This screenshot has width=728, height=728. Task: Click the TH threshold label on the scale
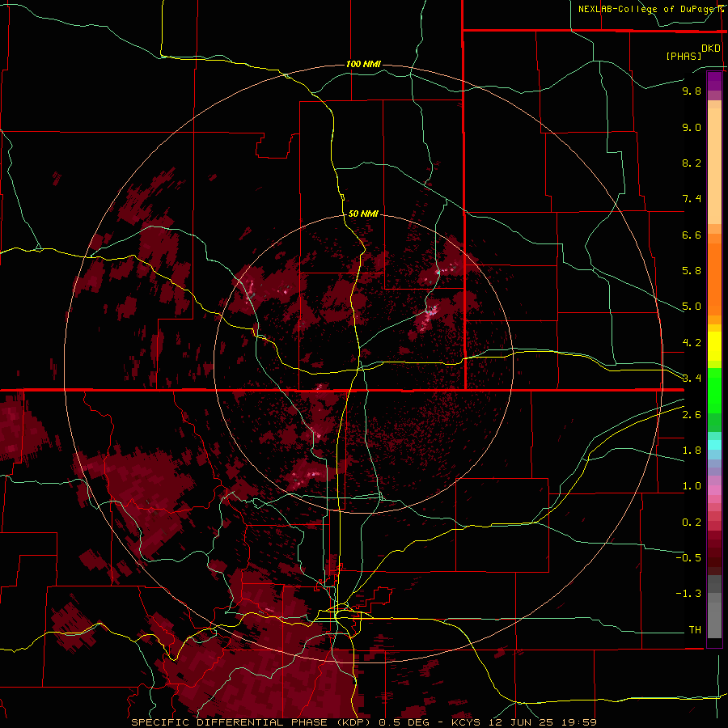click(x=695, y=630)
